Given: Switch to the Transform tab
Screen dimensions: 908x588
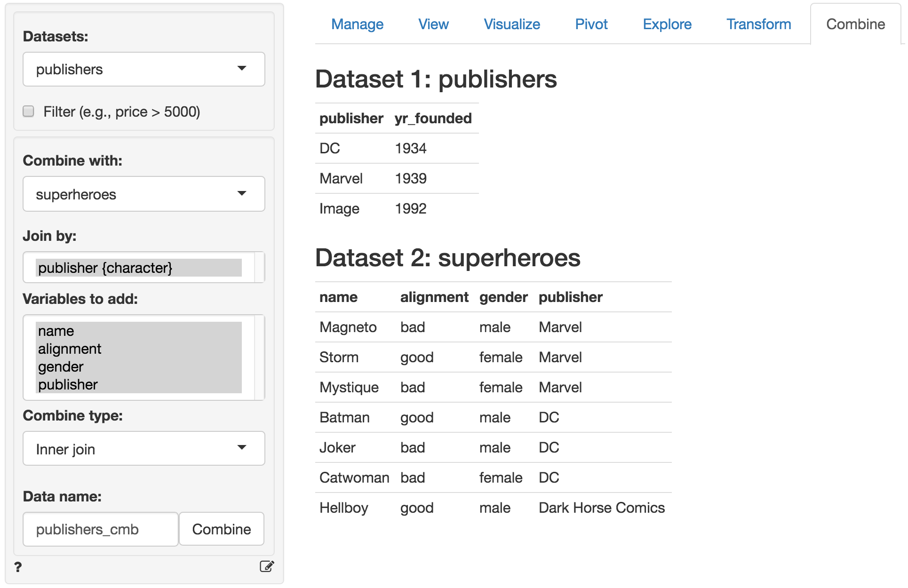Looking at the screenshot, I should (758, 24).
